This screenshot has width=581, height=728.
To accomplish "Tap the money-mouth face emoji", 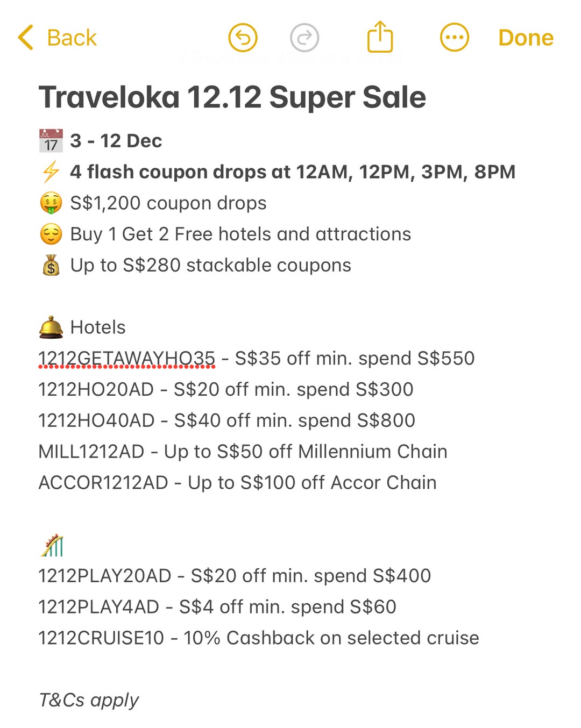I will pyautogui.click(x=51, y=203).
